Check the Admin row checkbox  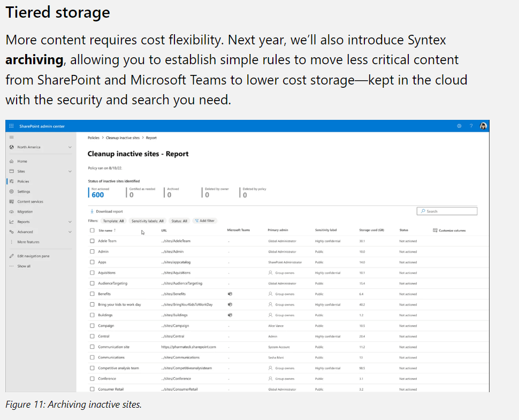point(92,251)
